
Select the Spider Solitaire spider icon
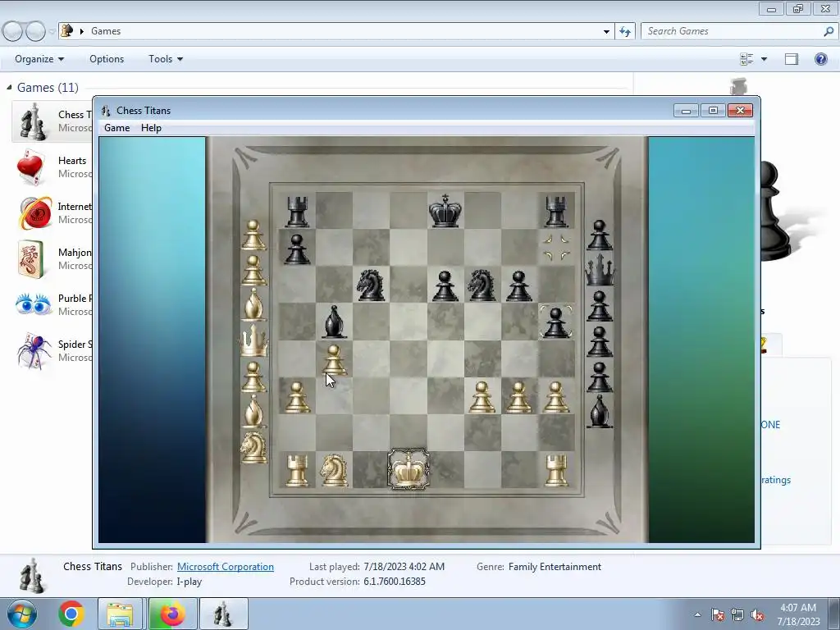33,351
